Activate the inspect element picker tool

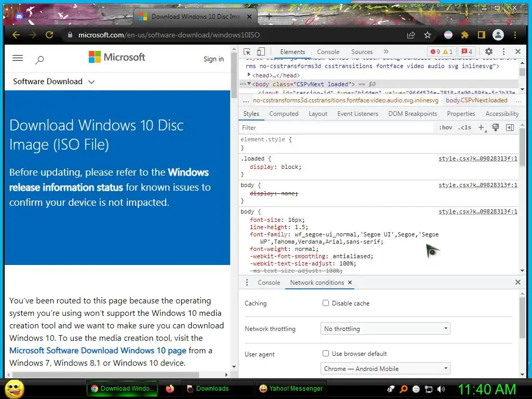[247, 51]
